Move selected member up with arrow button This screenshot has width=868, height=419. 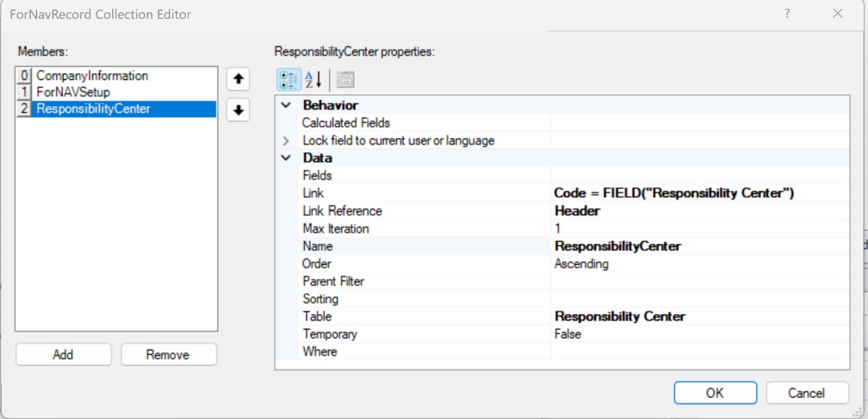click(x=238, y=79)
